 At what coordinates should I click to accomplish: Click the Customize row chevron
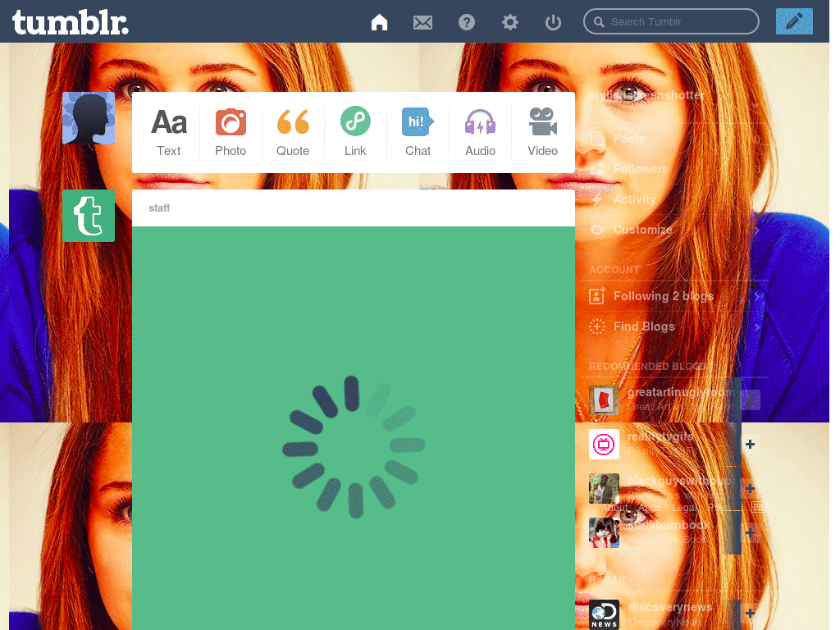(x=757, y=231)
